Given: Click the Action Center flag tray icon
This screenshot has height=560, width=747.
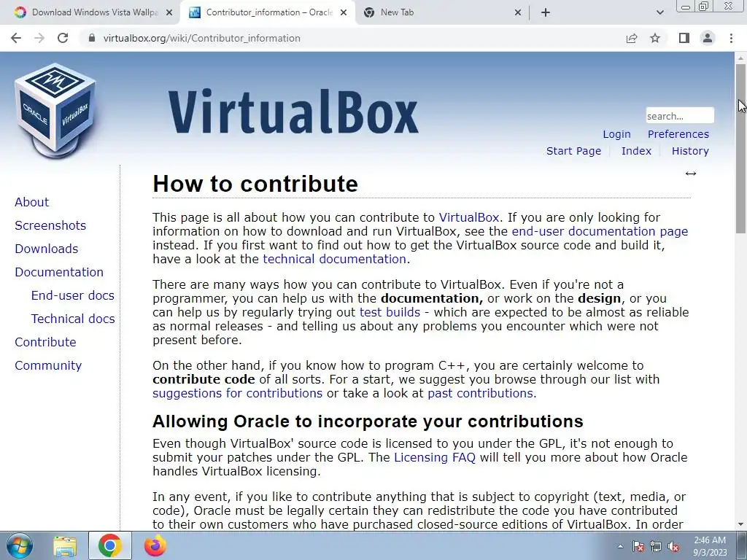Looking at the screenshot, I should 638,546.
